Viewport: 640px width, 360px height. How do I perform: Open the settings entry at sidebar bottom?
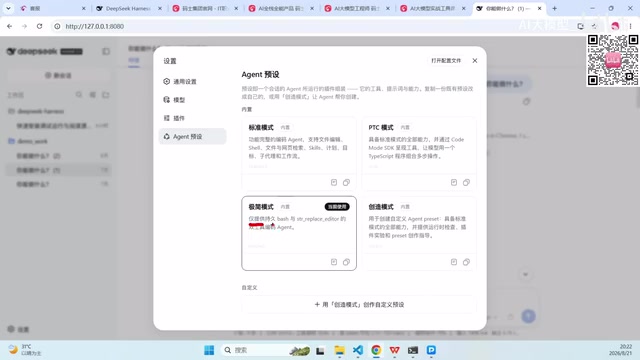click(x=18, y=329)
